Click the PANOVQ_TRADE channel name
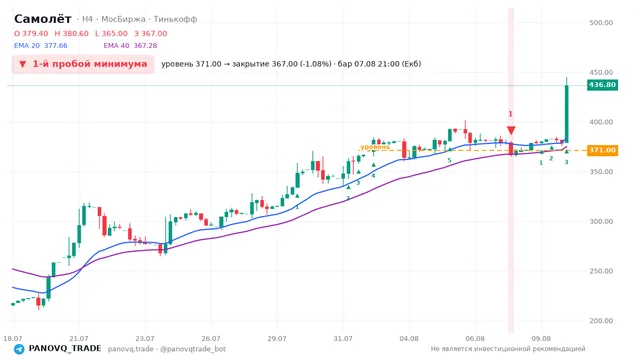640x360 pixels. click(65, 349)
